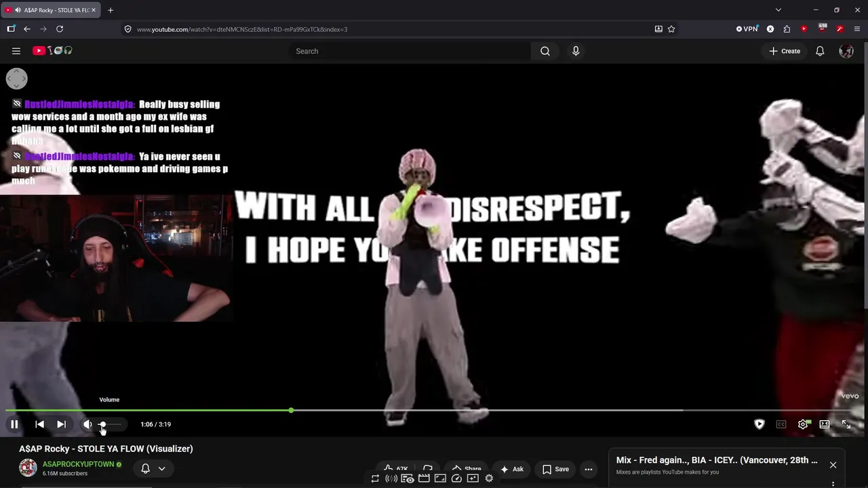Click the subscription notification bell
The height and width of the screenshot is (488, 868).
click(x=145, y=468)
